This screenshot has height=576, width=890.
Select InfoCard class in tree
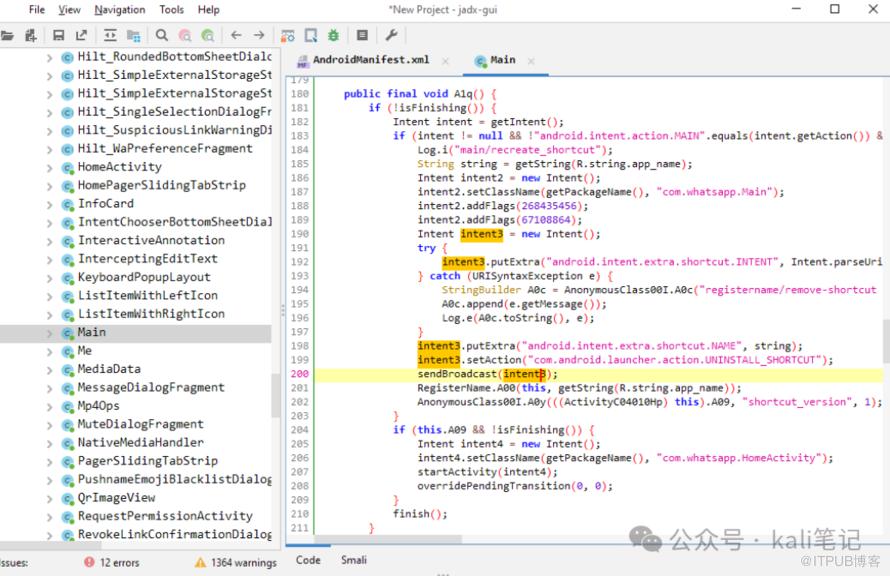pyautogui.click(x=105, y=204)
